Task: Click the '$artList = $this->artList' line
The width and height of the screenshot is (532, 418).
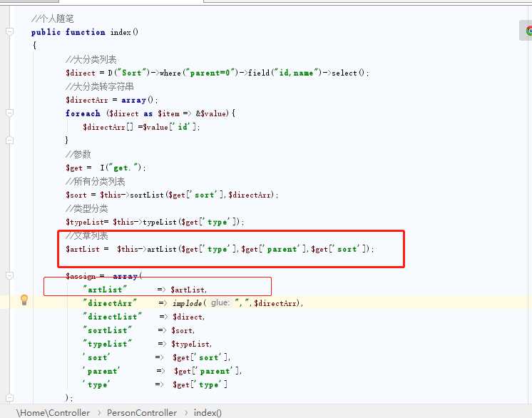Action: click(220, 249)
